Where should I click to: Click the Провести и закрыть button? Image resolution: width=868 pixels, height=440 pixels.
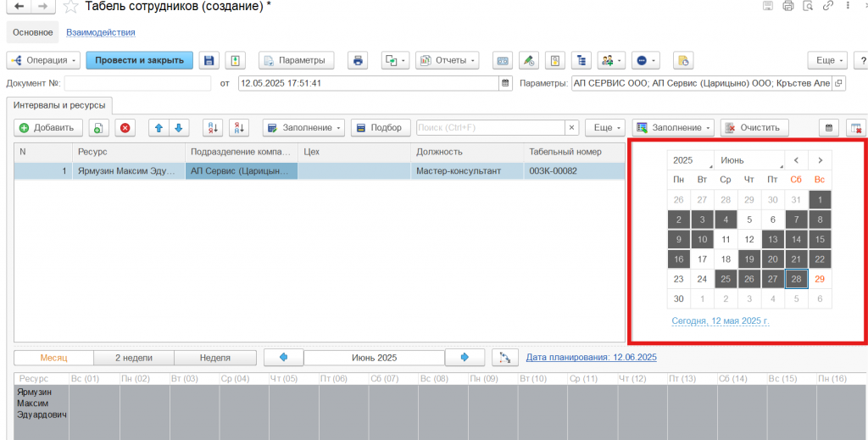[139, 60]
